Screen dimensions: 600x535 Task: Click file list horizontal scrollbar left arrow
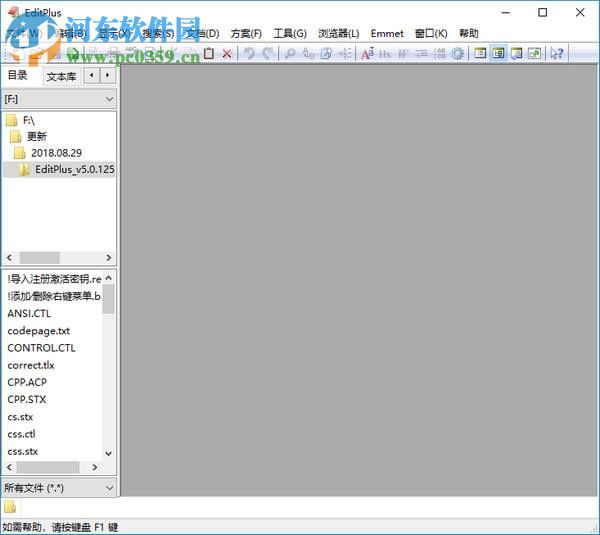coord(10,467)
